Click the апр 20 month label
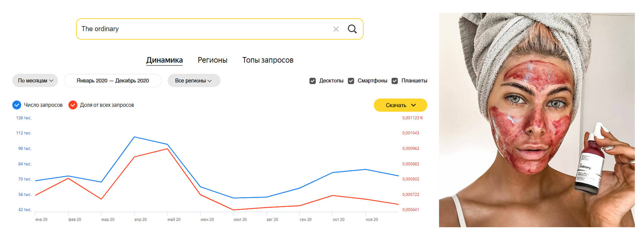Viewport: 644px width, 242px height. (x=141, y=220)
